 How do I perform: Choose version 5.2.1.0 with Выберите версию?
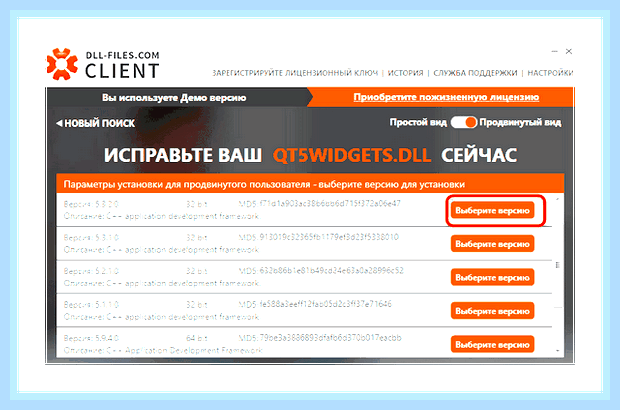click(492, 278)
